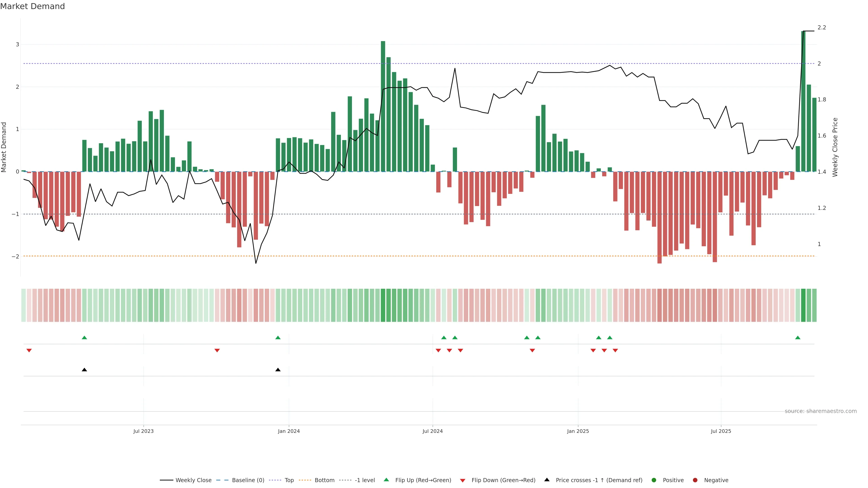Click the Market Demand chart title

pyautogui.click(x=32, y=6)
